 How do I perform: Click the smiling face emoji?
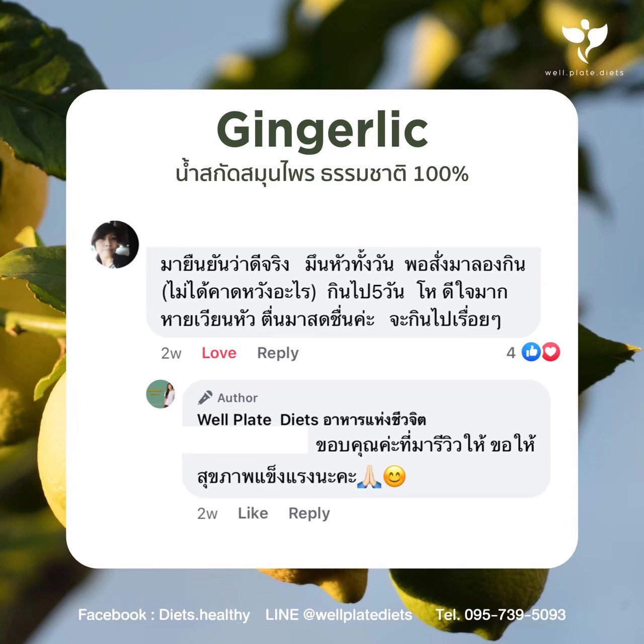coord(394,476)
